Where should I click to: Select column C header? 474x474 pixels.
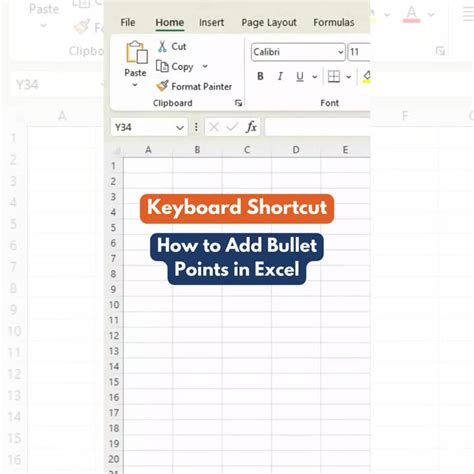click(247, 150)
